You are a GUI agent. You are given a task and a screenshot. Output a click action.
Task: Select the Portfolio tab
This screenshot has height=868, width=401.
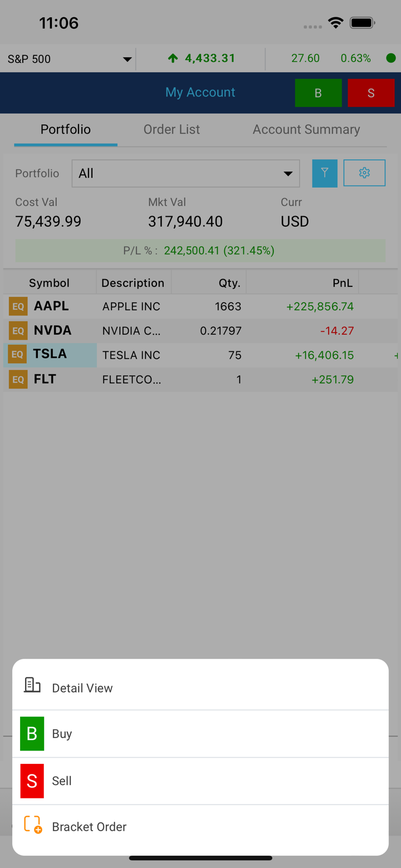coord(66,129)
